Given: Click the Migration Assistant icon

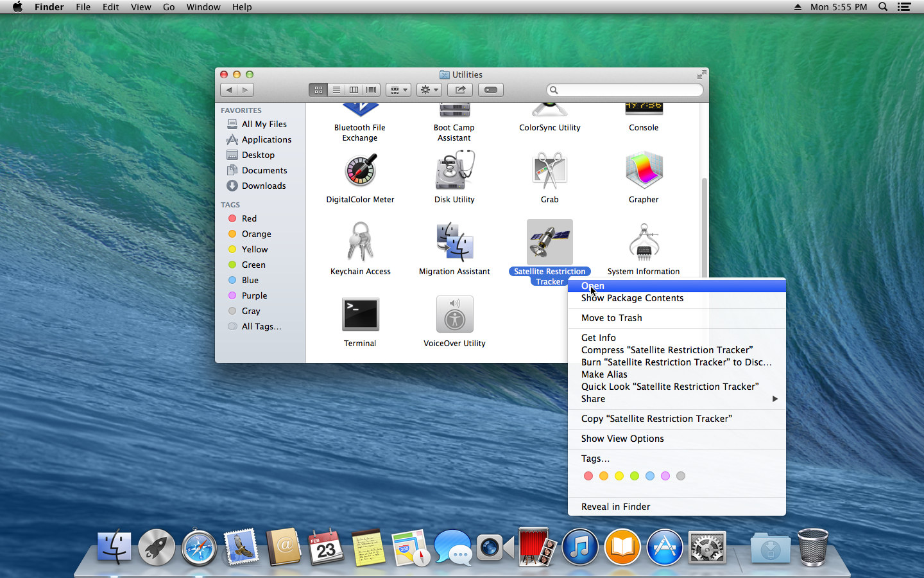Looking at the screenshot, I should [x=454, y=242].
